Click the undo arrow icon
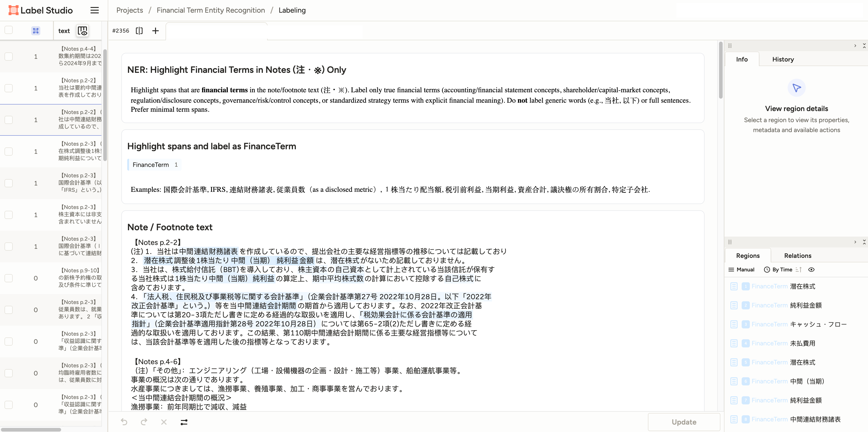 click(124, 422)
